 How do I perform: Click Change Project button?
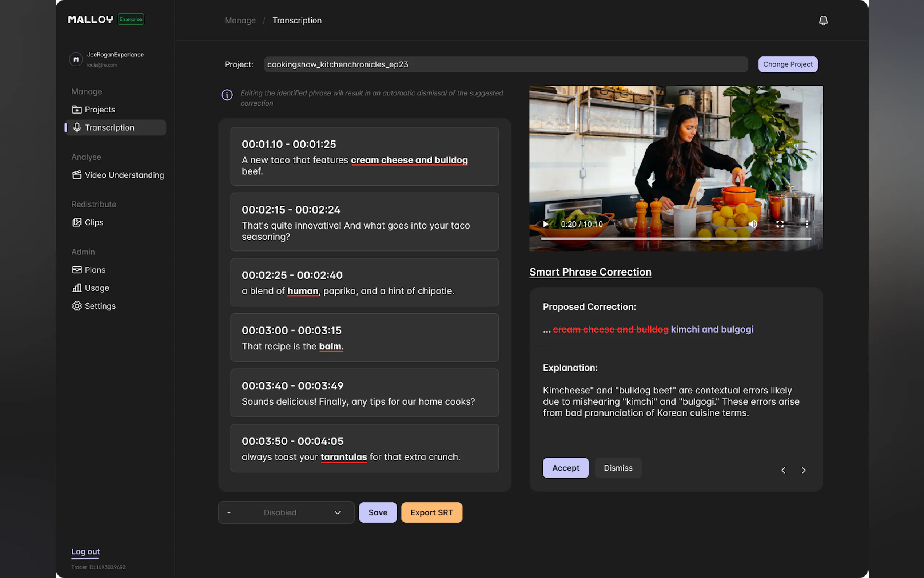click(788, 64)
